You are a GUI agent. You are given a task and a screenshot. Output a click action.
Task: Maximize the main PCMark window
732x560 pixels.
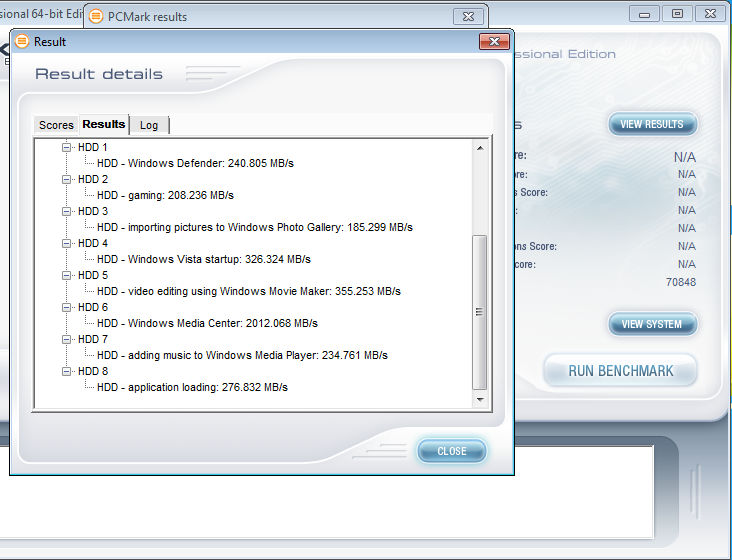pyautogui.click(x=677, y=14)
